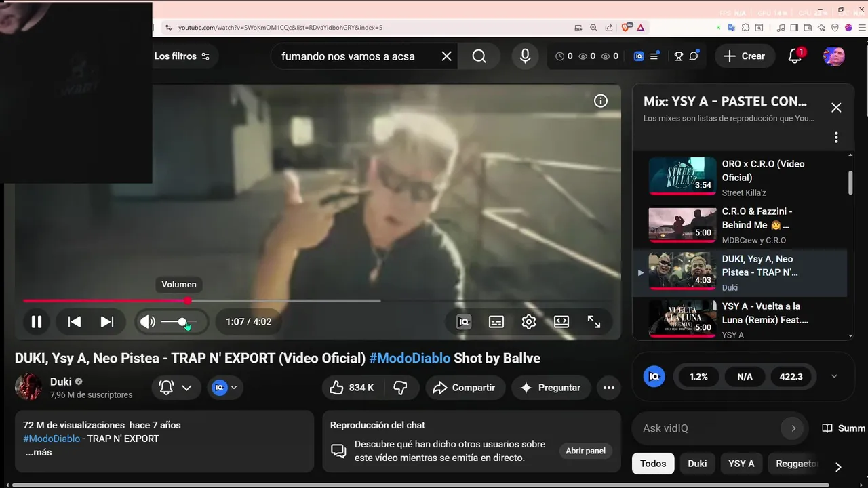Select the Duki filter chip
868x488 pixels.
point(697,464)
